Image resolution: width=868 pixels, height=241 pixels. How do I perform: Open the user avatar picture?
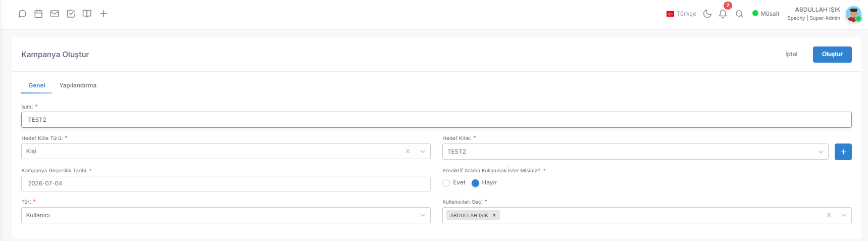(853, 14)
